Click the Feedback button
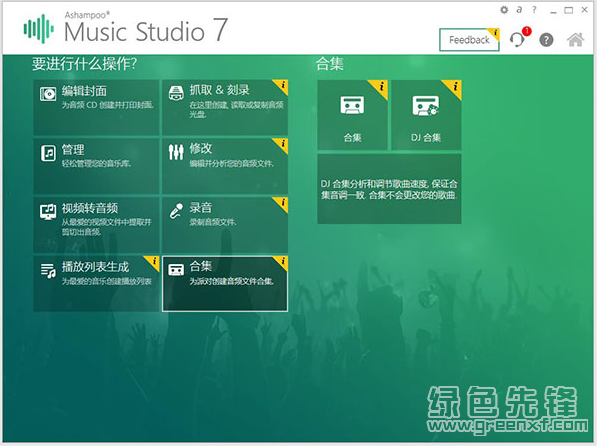 pos(469,40)
